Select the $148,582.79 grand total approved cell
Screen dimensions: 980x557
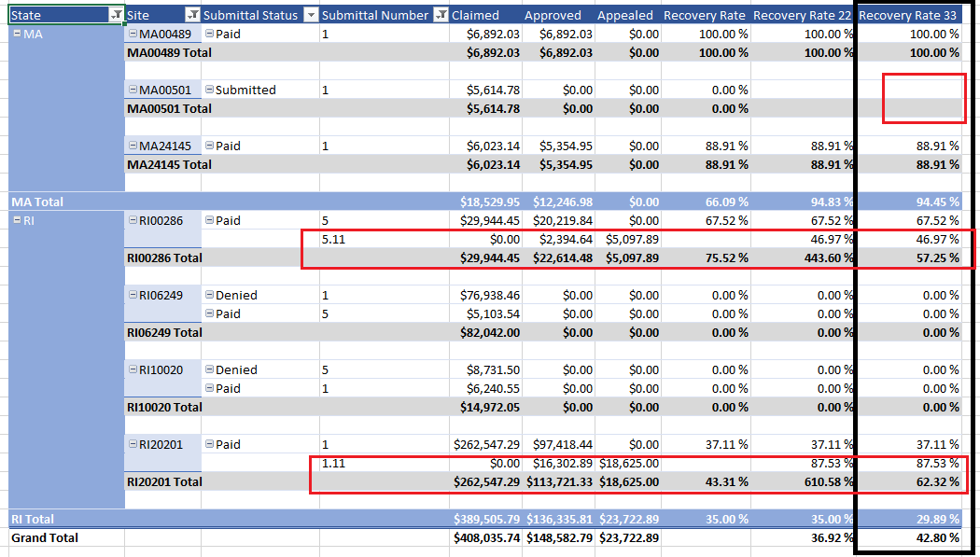[559, 537]
